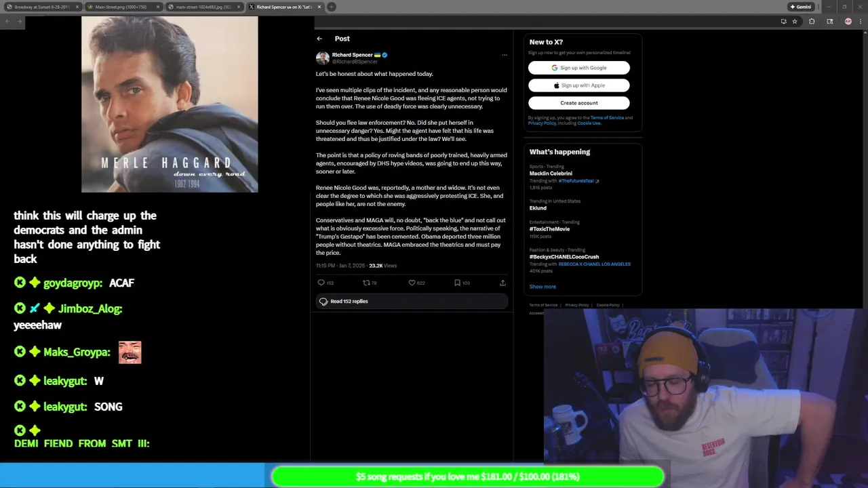The image size is (868, 488).
Task: Switch to the Broadway at Sunset tab
Action: click(x=42, y=7)
